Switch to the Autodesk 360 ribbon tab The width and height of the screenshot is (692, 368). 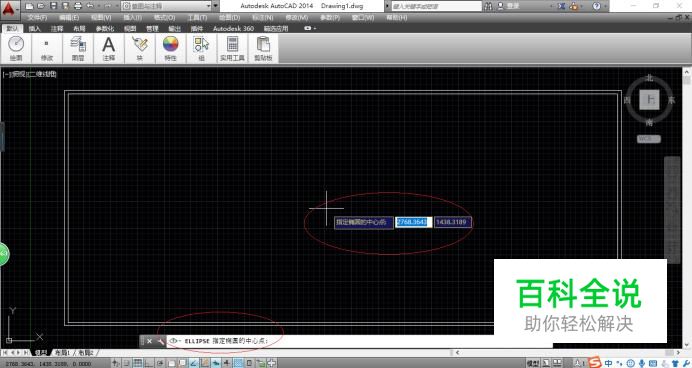233,28
